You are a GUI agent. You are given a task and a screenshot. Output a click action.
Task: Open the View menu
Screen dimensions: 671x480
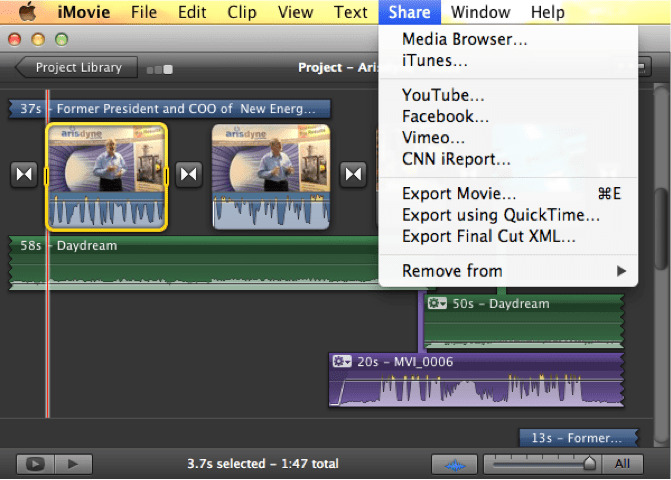[295, 12]
